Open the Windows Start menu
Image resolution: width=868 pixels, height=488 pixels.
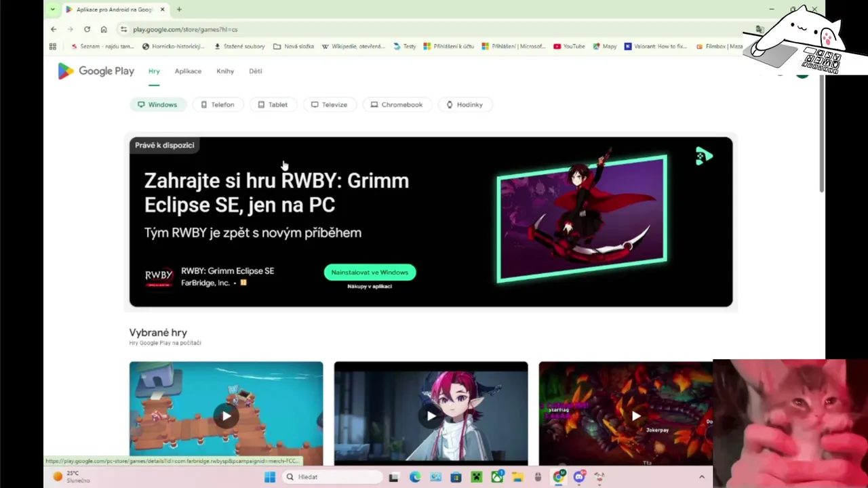(270, 477)
